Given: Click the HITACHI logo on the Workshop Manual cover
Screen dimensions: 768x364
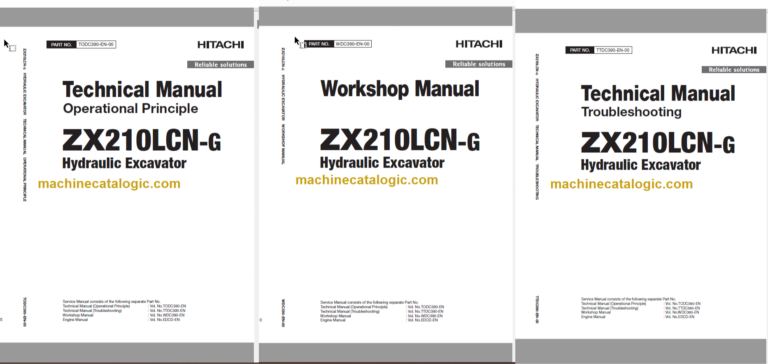Looking at the screenshot, I should pos(479,44).
